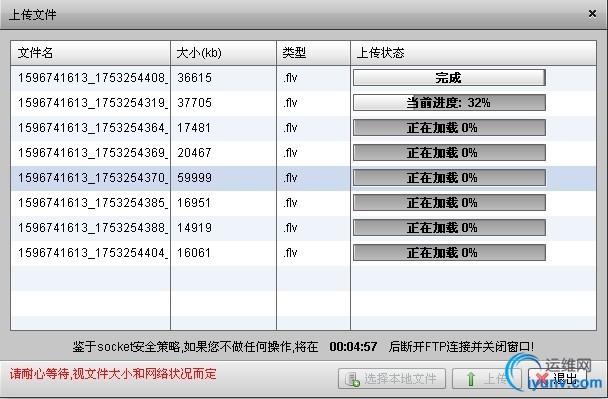Click the 类型 column header
Viewport: 608px width, 399px height.
coord(313,53)
